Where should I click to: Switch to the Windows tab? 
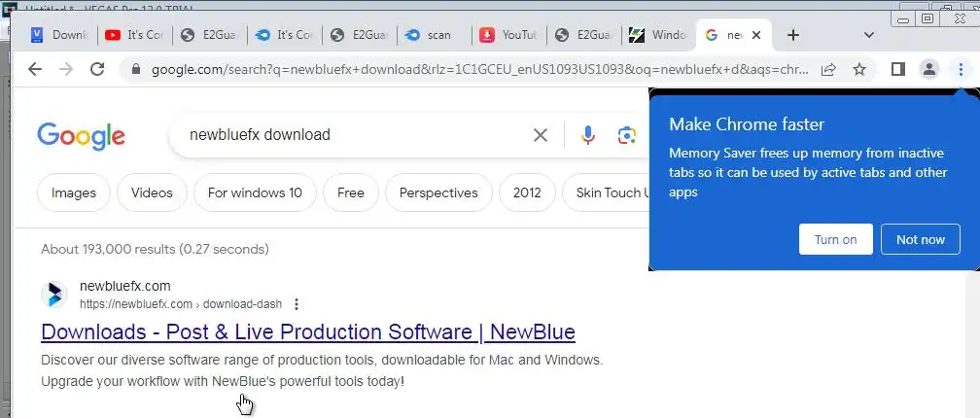[x=659, y=35]
